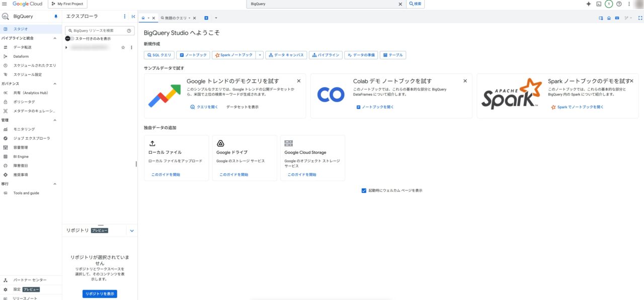Start guide link under Google Cloud Storage
Screen dimensions: 644x300
pos(302,174)
